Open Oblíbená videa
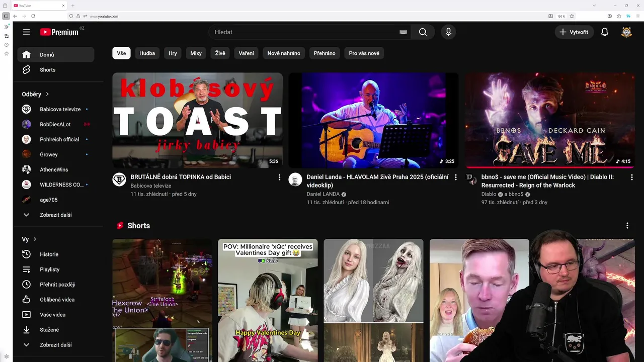This screenshot has width=644, height=362. pos(55,300)
